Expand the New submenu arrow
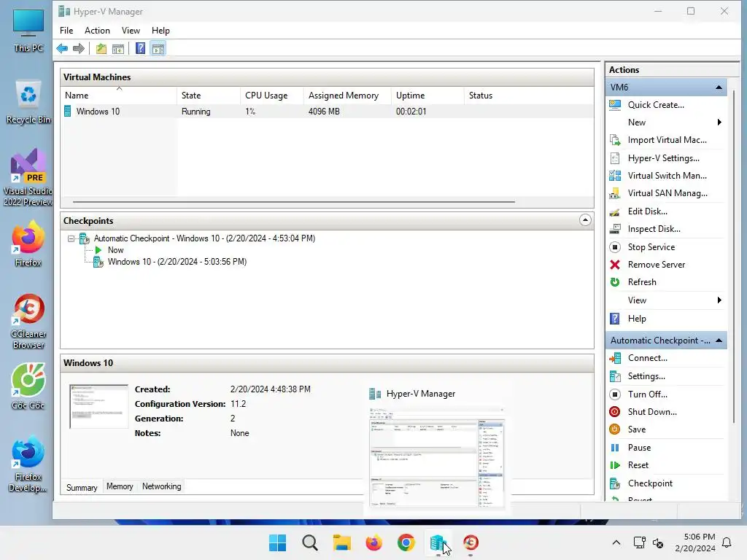 pos(719,122)
